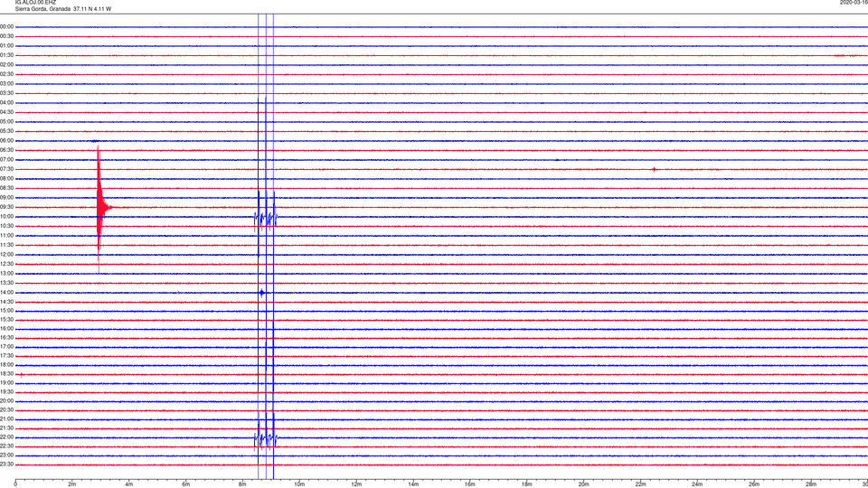Click the 07:30 time label
This screenshot has height=488, width=868.
[6, 169]
